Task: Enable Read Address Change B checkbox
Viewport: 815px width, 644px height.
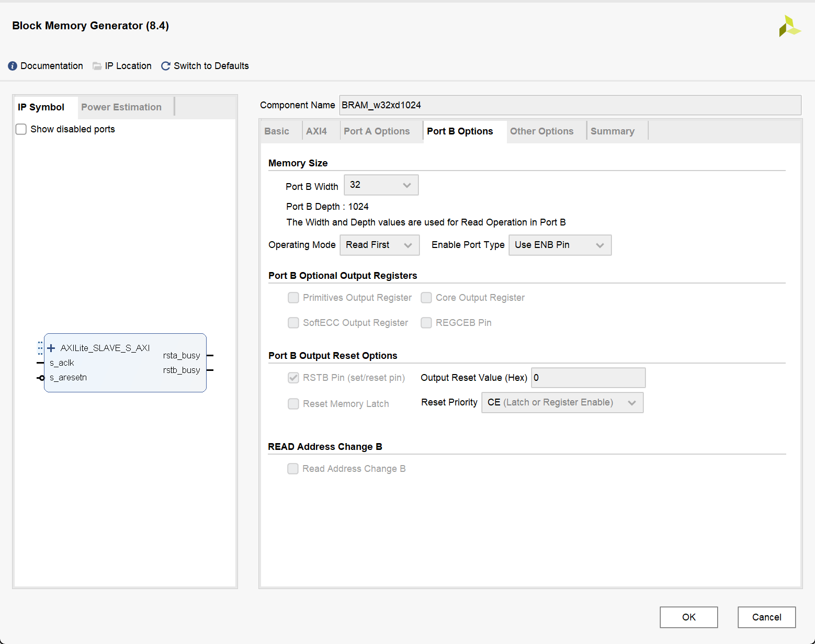Action: (293, 469)
